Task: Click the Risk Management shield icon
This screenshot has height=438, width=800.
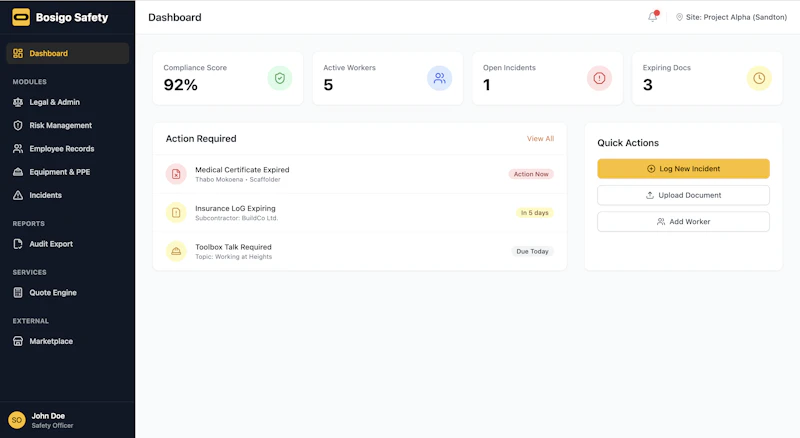Action: pos(18,125)
